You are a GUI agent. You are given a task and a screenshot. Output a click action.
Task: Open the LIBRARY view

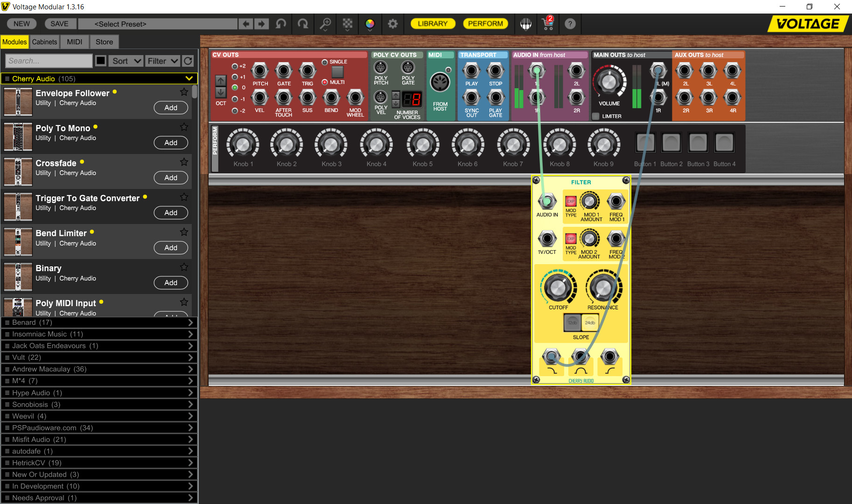point(433,23)
